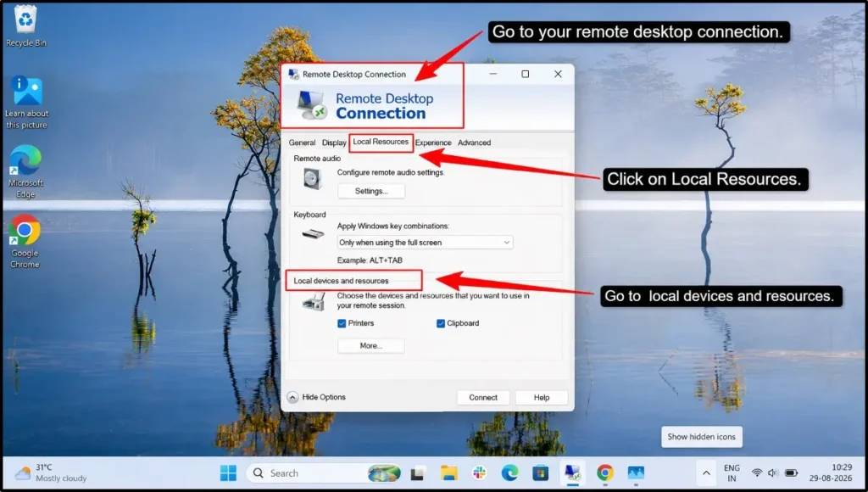Collapse the dialog with Hide Options
The width and height of the screenshot is (868, 492).
[317, 397]
